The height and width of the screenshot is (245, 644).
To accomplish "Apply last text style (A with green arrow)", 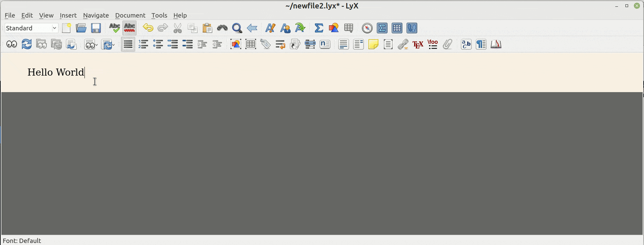I will click(300, 28).
